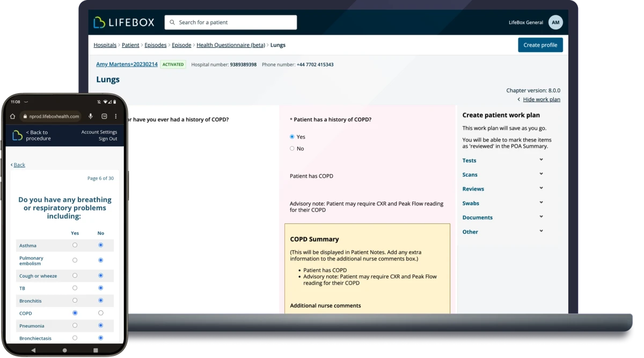
Task: Tap the padlock icon in the phone address bar
Action: [x=25, y=116]
